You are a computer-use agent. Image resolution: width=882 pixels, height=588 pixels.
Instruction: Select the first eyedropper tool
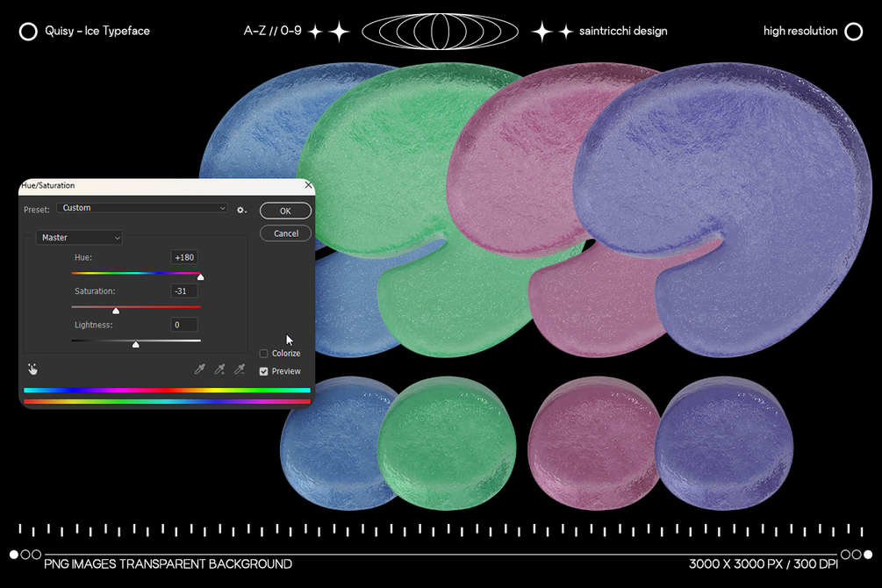[x=200, y=369]
